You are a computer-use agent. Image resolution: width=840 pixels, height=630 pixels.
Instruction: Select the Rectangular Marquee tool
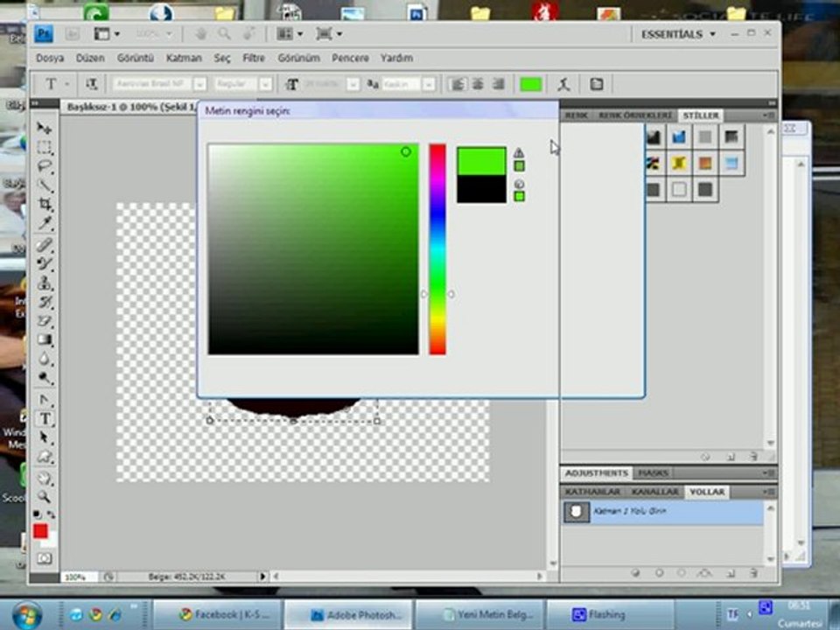(x=44, y=147)
